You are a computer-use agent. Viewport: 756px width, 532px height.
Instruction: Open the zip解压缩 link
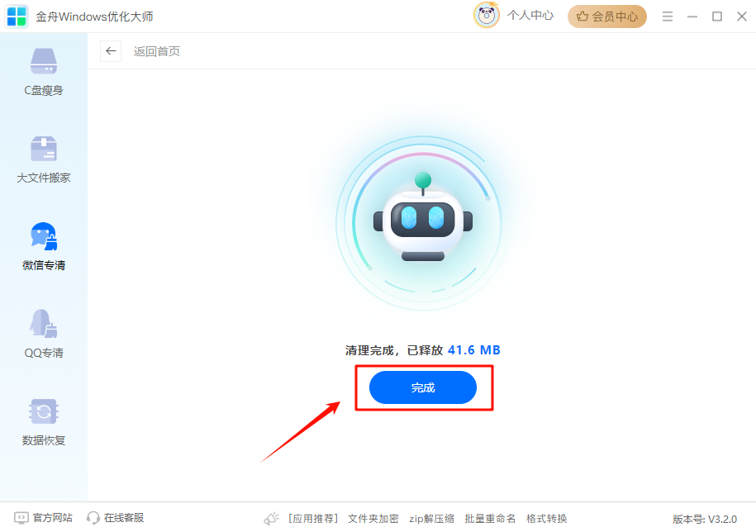431,519
